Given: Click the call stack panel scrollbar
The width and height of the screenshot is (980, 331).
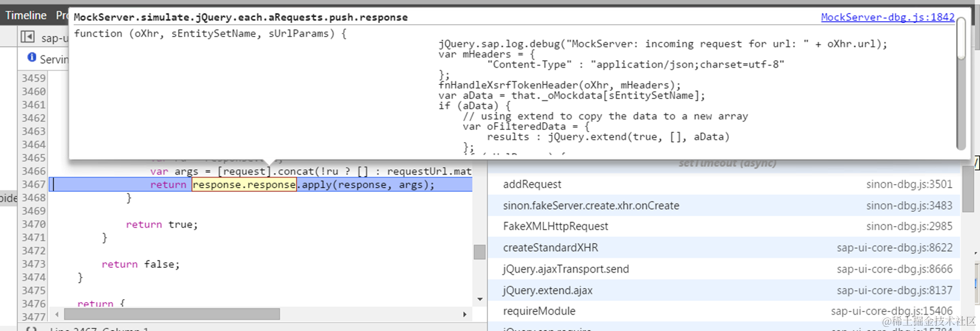Looking at the screenshot, I should coord(968,189).
